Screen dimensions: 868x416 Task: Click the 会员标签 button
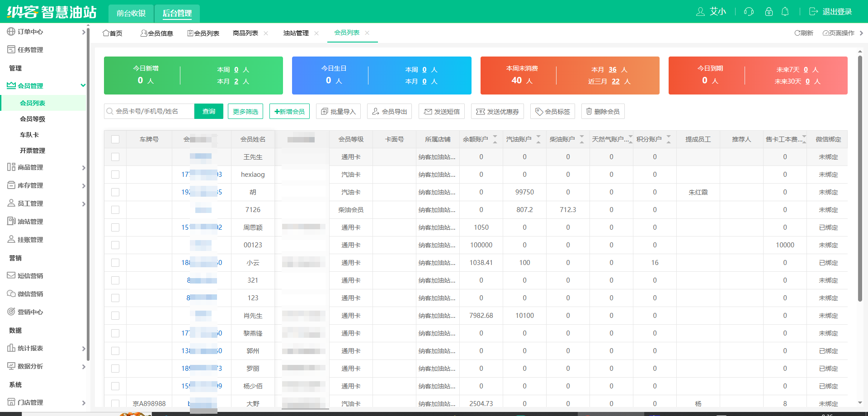coord(552,111)
